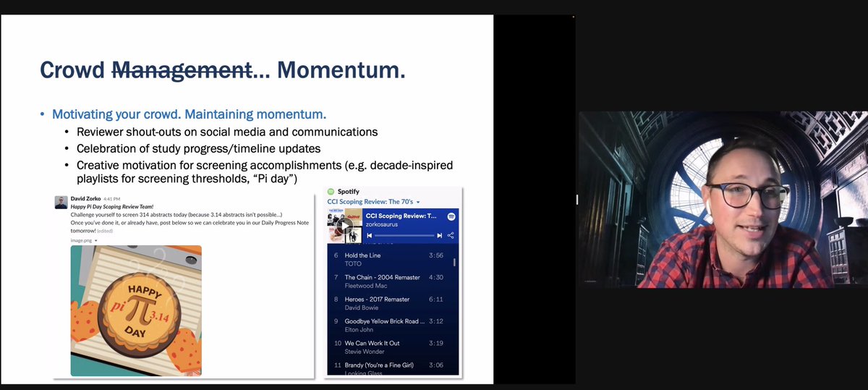Click 'Motivating your crowd. Maintaining momentum.' bullet
The image size is (868, 390).
tap(190, 114)
